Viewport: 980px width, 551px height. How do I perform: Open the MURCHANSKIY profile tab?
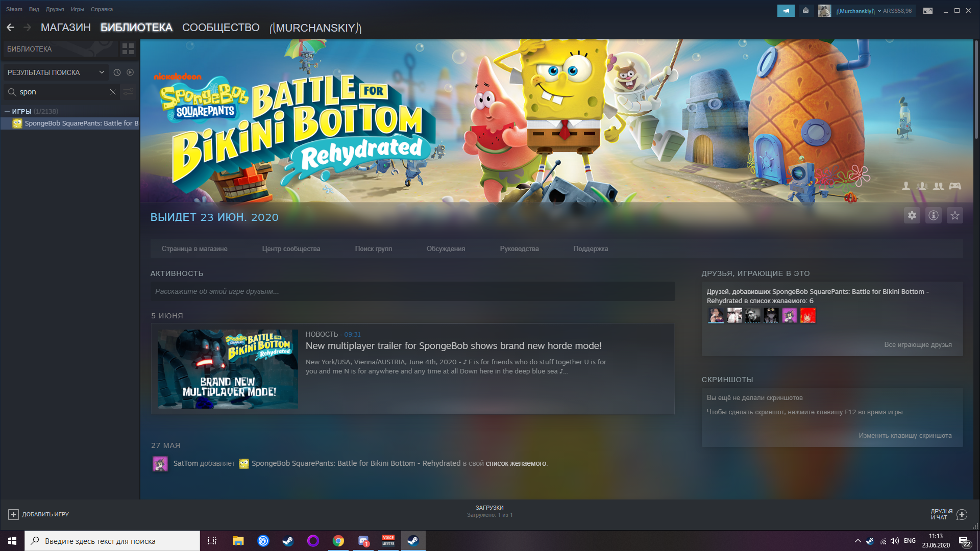click(315, 28)
